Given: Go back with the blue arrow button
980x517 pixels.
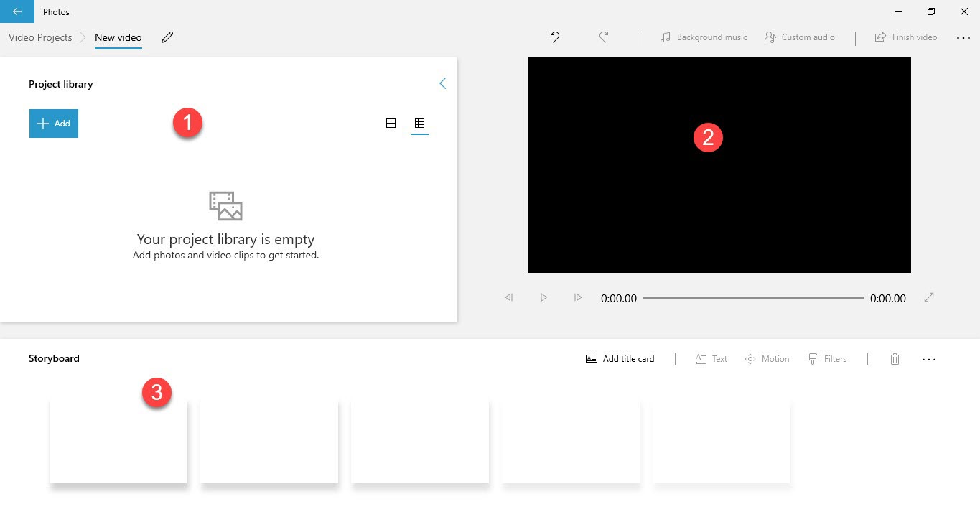Looking at the screenshot, I should click(17, 11).
